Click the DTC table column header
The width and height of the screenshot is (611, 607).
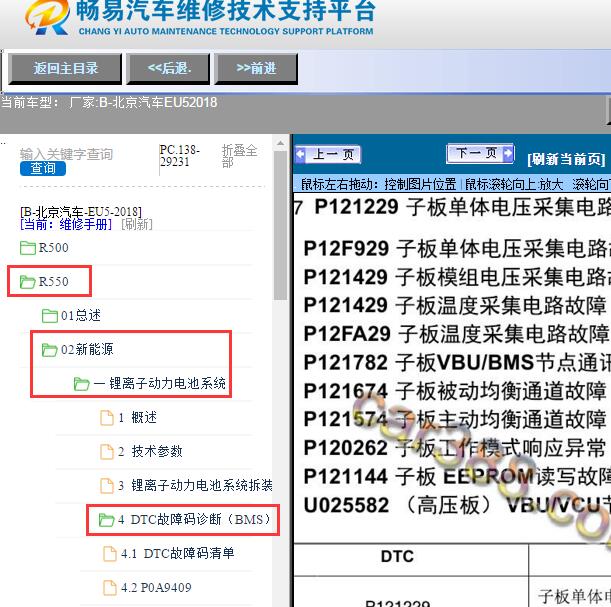coord(397,556)
